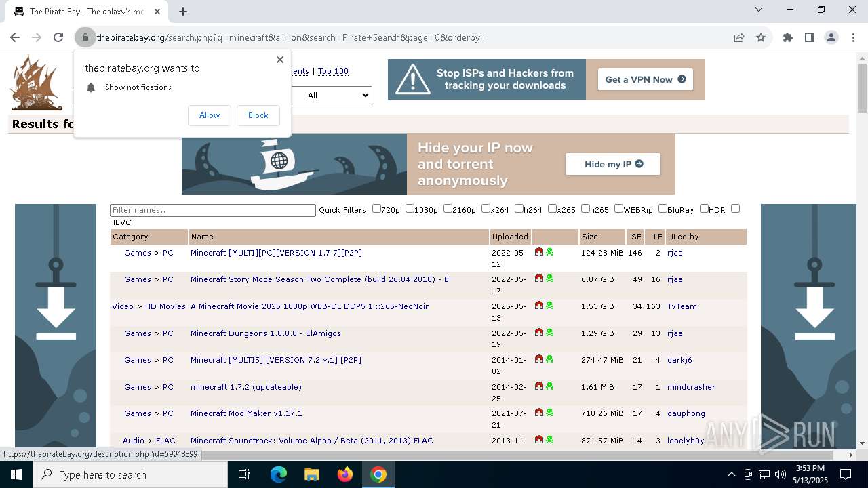Image resolution: width=868 pixels, height=488 pixels.
Task: Open Video > HD Movies category link
Action: (149, 306)
